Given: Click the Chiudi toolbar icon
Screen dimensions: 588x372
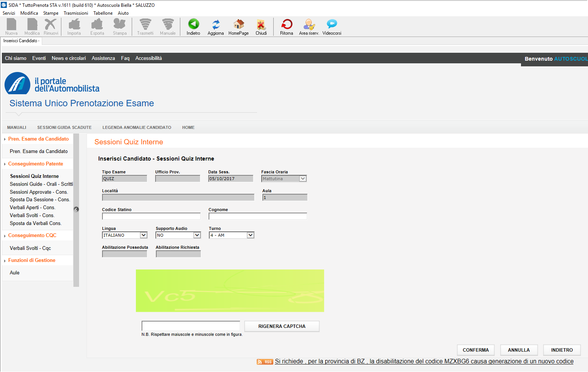Looking at the screenshot, I should pyautogui.click(x=261, y=24).
